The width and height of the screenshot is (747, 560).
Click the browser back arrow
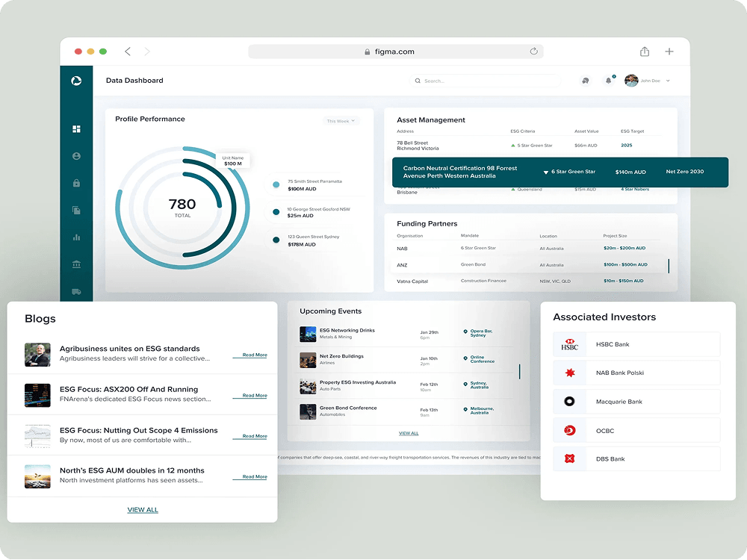click(128, 52)
